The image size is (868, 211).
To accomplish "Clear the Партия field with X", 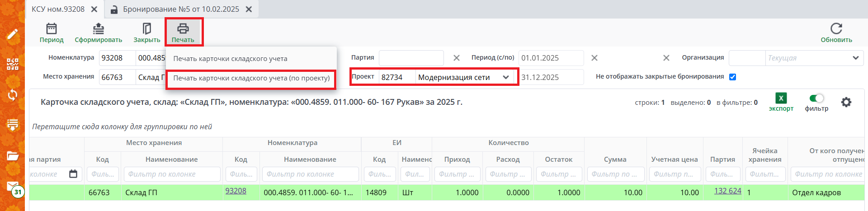I will (457, 58).
